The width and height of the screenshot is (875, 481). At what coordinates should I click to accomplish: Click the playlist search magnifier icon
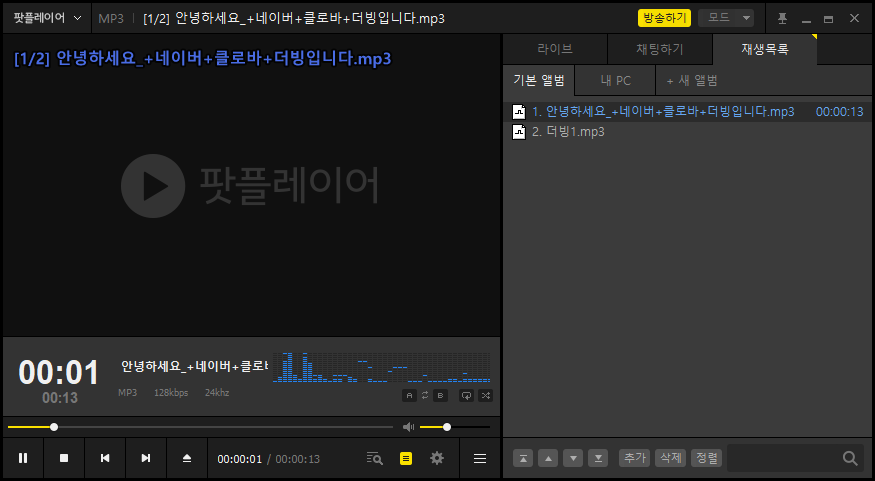click(850, 458)
